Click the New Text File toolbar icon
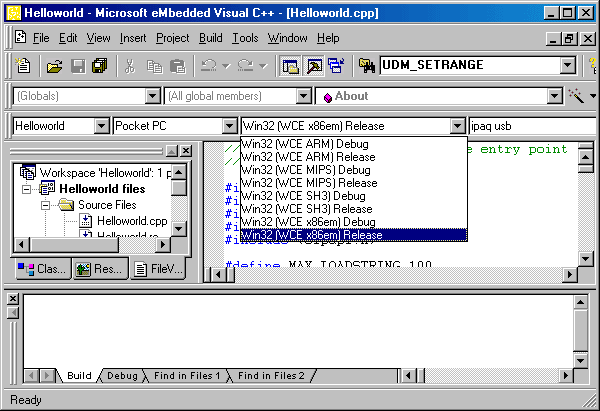Screen dimensions: 600x411 point(24,66)
